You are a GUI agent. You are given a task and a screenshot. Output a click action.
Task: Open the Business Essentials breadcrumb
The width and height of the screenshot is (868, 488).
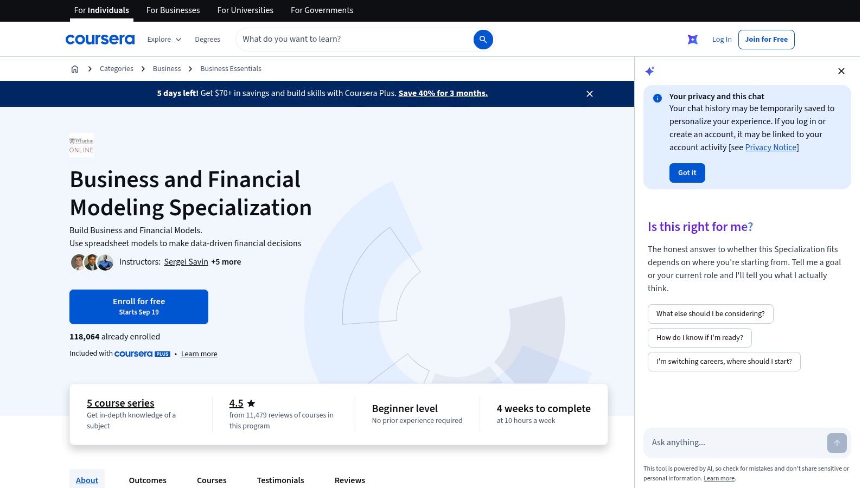pos(231,69)
